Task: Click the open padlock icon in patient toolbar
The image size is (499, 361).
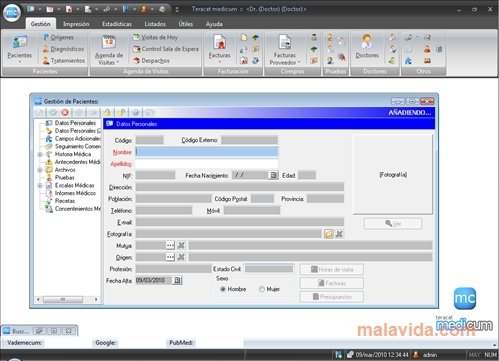Action: [x=121, y=113]
